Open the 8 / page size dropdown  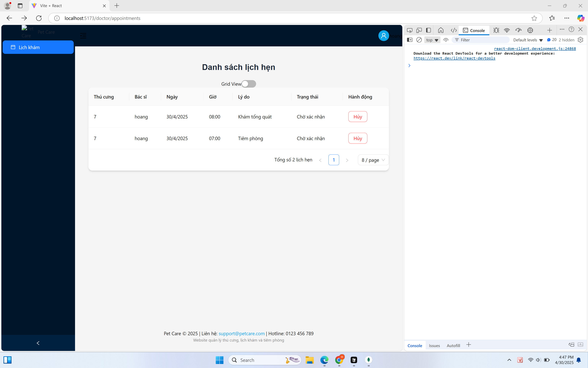click(x=373, y=160)
